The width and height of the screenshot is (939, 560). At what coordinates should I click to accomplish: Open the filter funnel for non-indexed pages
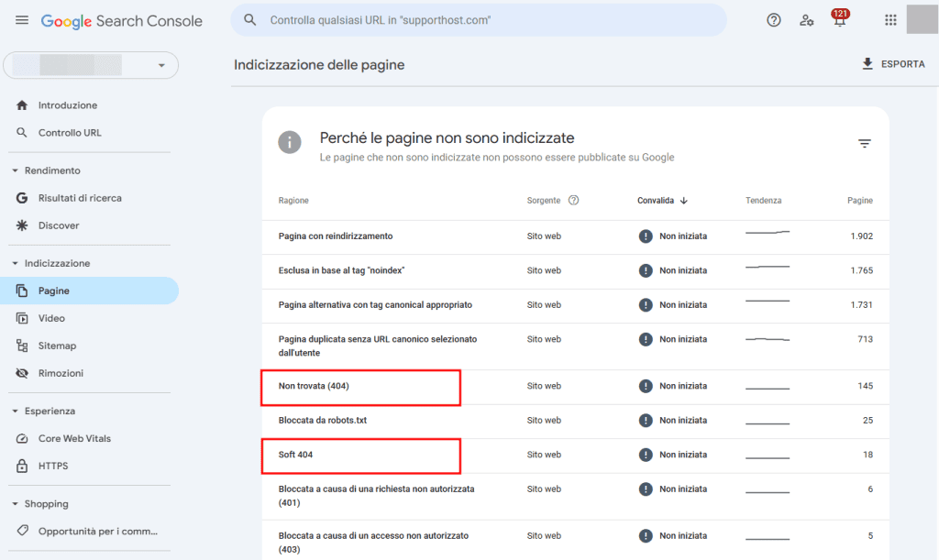(865, 143)
